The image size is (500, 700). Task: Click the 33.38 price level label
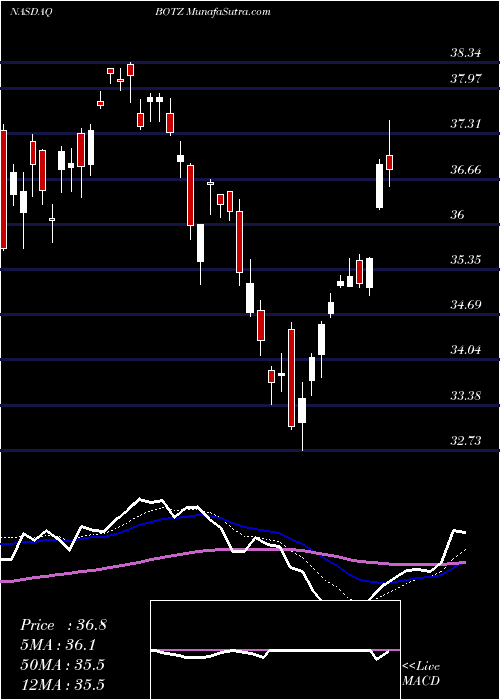point(466,396)
